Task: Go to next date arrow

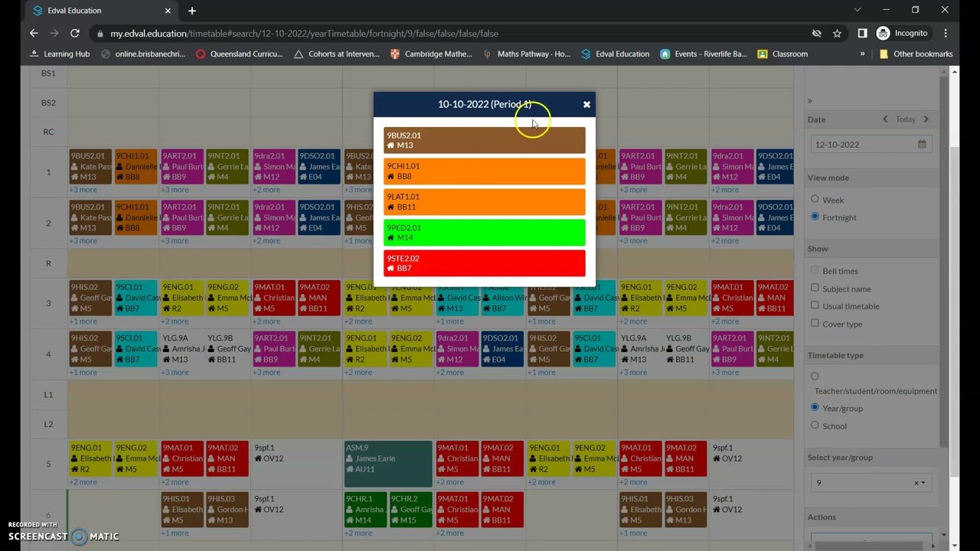Action: coord(926,119)
